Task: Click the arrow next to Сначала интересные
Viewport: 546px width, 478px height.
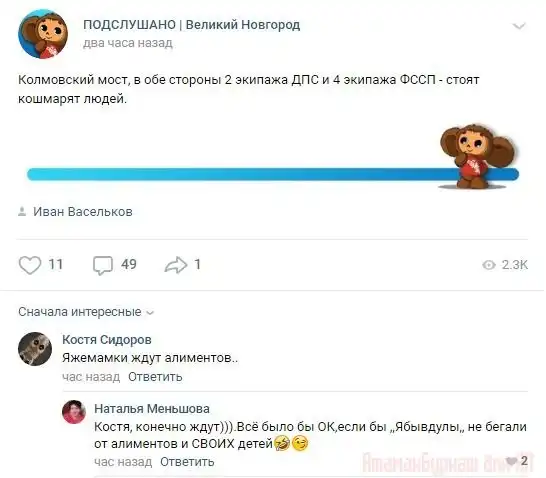Action: (150, 313)
